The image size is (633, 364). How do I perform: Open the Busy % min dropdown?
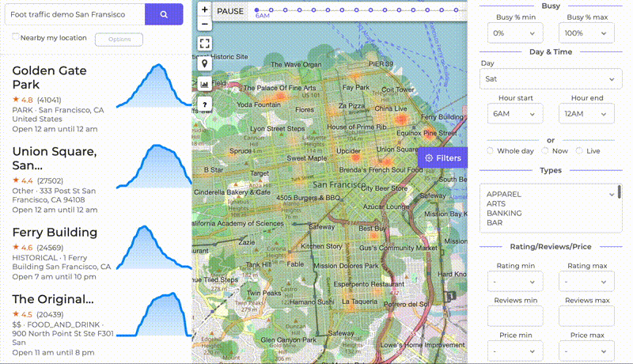(x=515, y=33)
